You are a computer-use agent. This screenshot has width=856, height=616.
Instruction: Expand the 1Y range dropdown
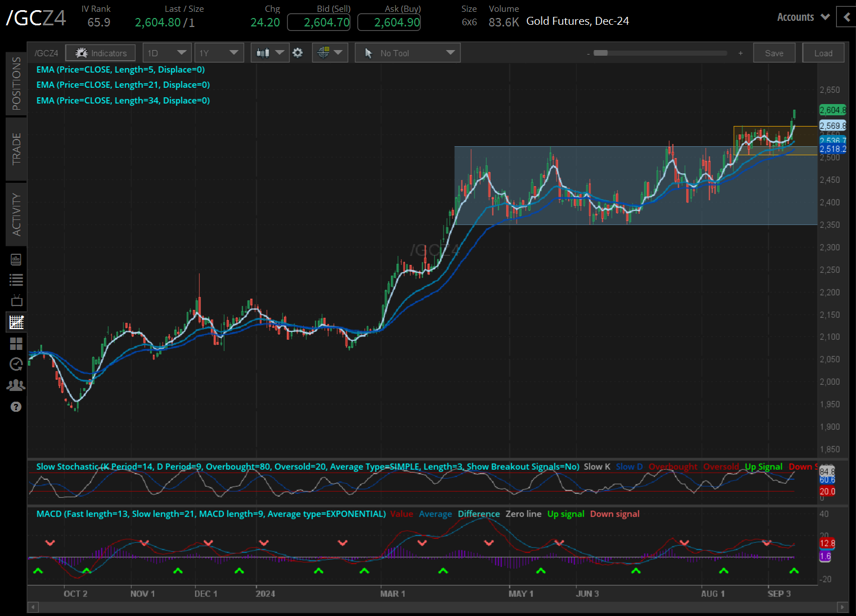click(219, 52)
